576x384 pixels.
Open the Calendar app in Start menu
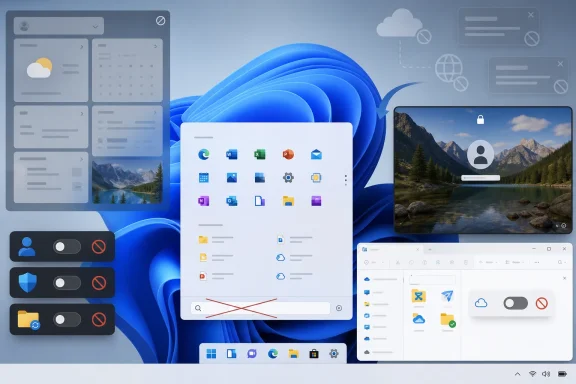204,178
